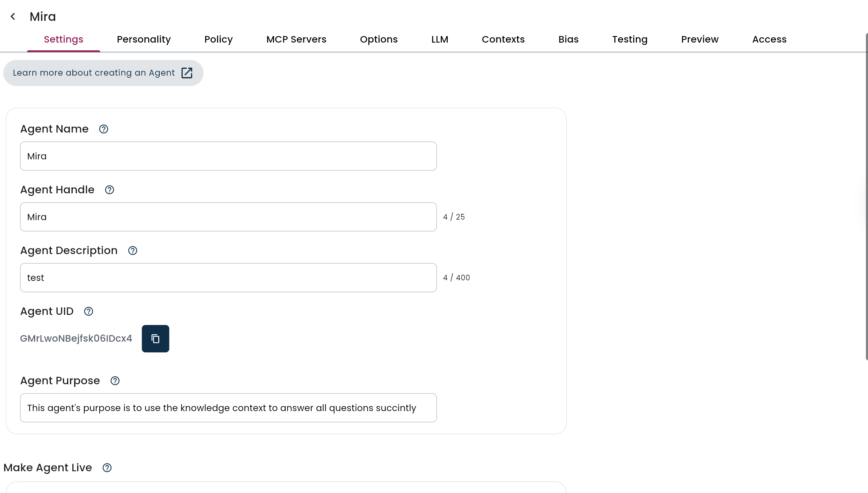Go to the Options tab
This screenshot has height=493, width=868.
pos(379,39)
